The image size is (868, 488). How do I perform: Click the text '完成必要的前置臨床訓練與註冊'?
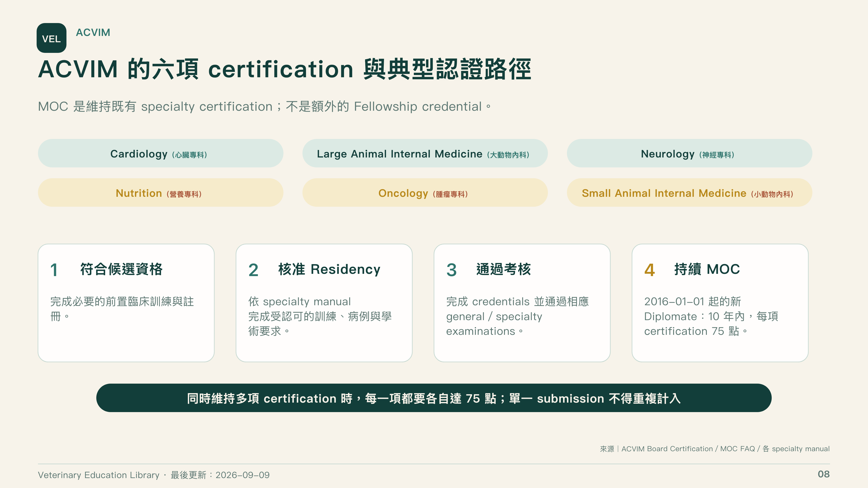pos(122,308)
